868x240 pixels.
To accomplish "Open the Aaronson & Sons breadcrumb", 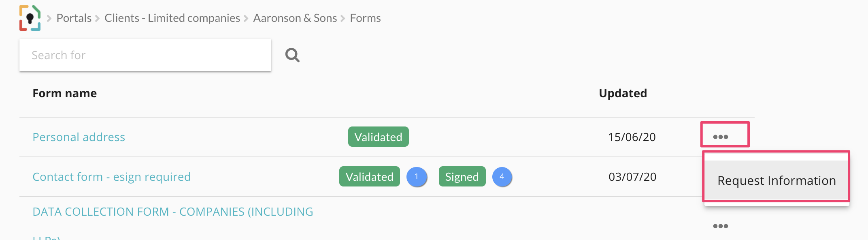I will (295, 18).
